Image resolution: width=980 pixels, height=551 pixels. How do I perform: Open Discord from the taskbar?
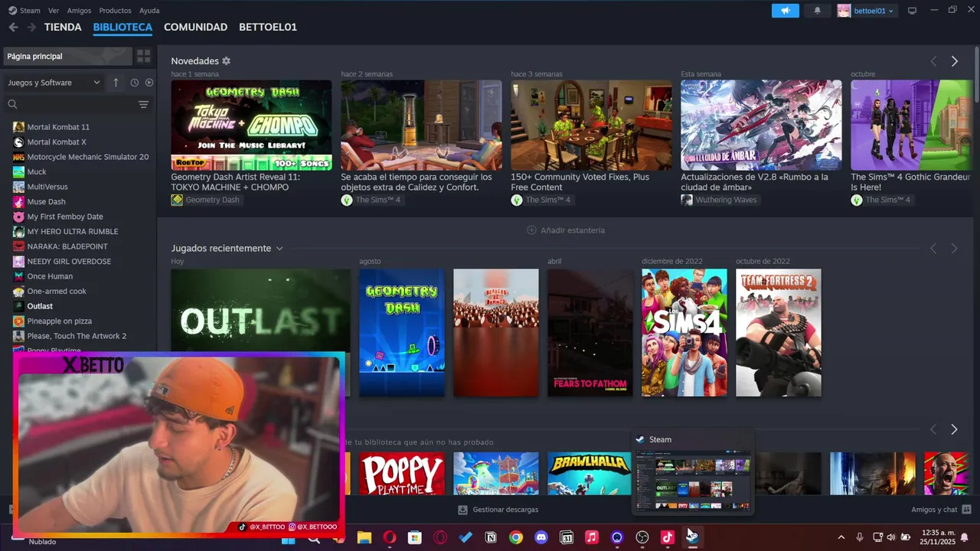click(541, 538)
